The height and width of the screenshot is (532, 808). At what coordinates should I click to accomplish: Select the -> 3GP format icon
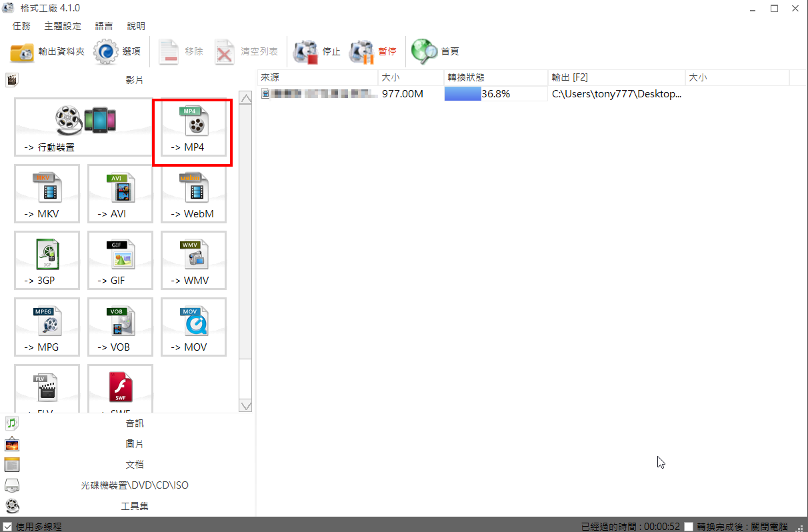click(47, 261)
